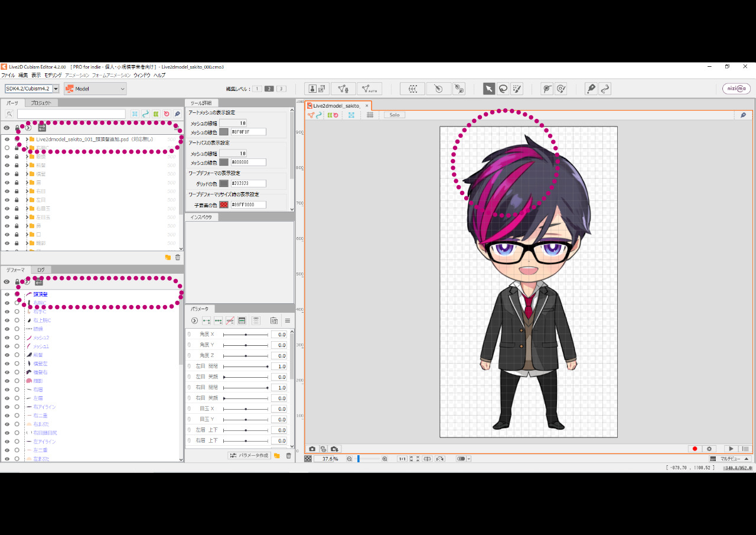
Task: Expand the 口 parts folder
Action: [27, 235]
